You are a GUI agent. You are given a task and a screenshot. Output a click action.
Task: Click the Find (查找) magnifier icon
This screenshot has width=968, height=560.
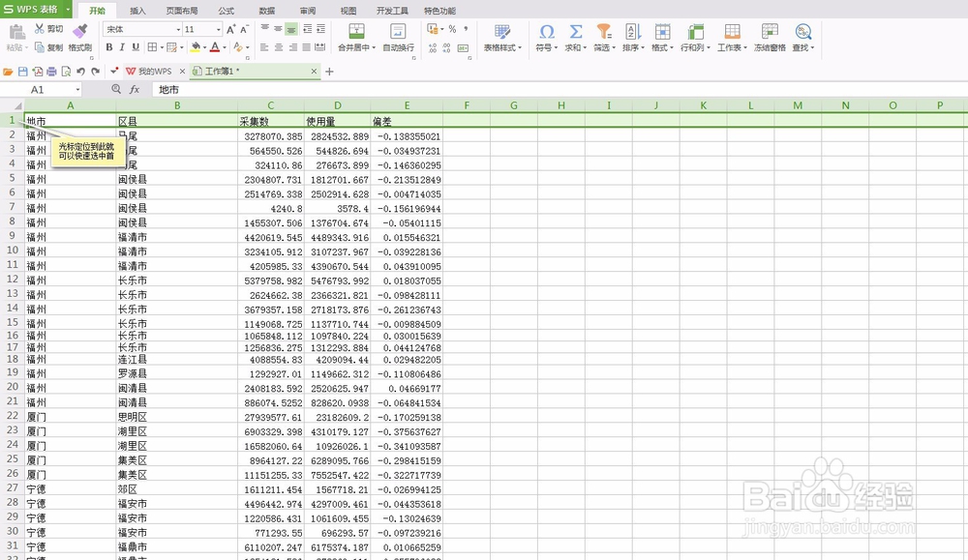pyautogui.click(x=802, y=32)
